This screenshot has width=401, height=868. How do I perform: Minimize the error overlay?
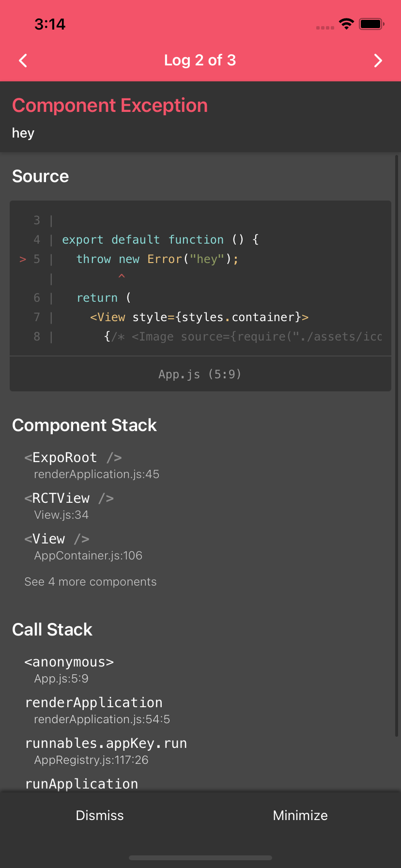pos(300,815)
